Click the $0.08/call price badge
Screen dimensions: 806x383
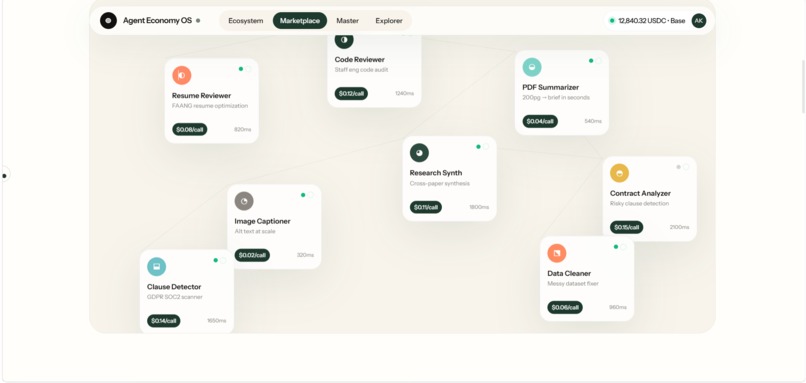[190, 130]
